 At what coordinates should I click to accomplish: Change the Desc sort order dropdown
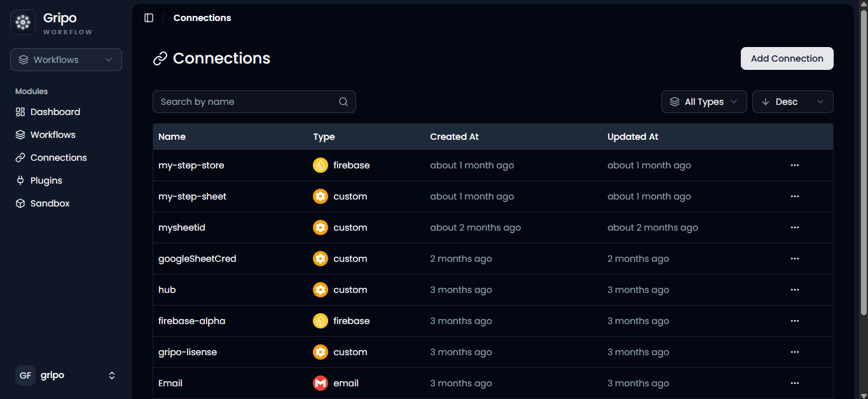[792, 102]
